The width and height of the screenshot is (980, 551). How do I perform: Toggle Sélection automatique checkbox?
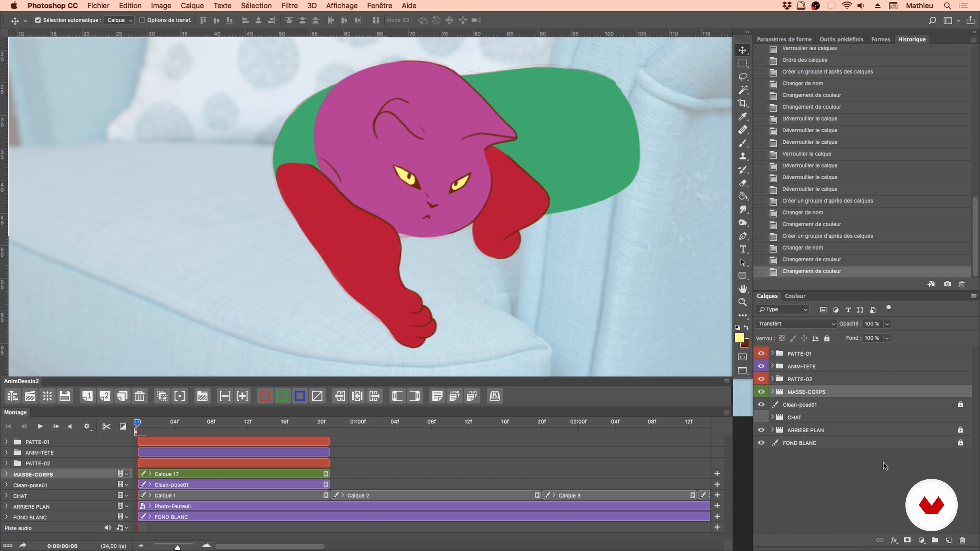[x=38, y=20]
